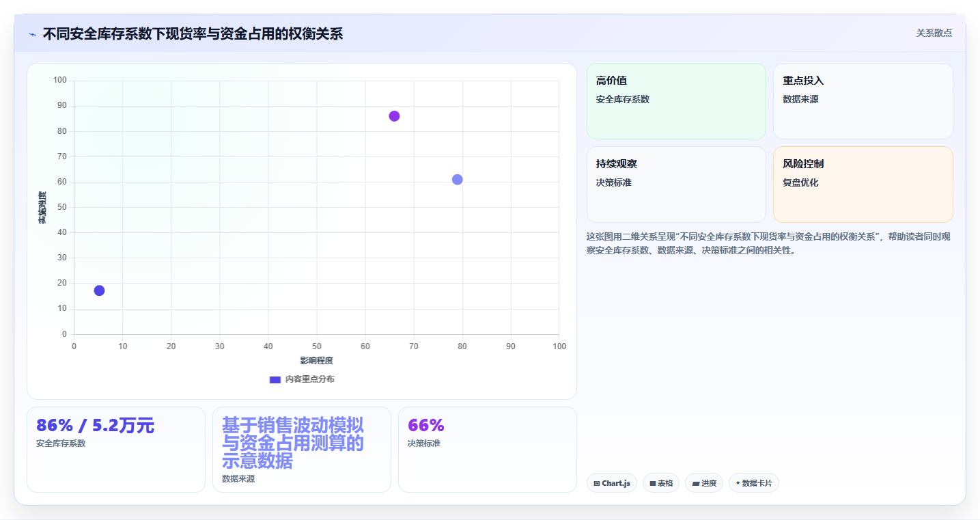Viewport: 980px width, 520px height.
Task: Open the 持续观察 quadrant card
Action: [676, 184]
